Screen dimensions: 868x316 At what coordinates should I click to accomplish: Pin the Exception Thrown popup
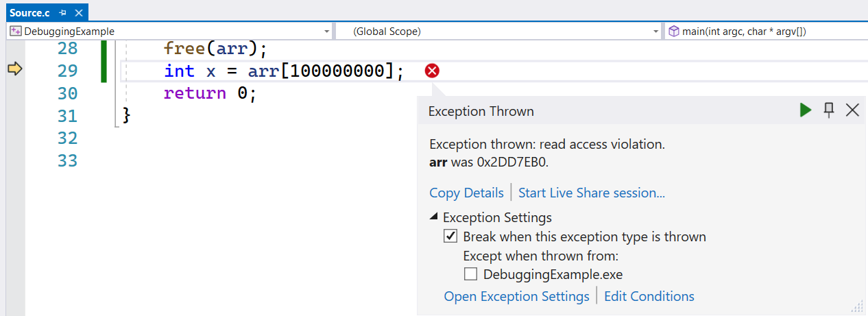click(829, 110)
